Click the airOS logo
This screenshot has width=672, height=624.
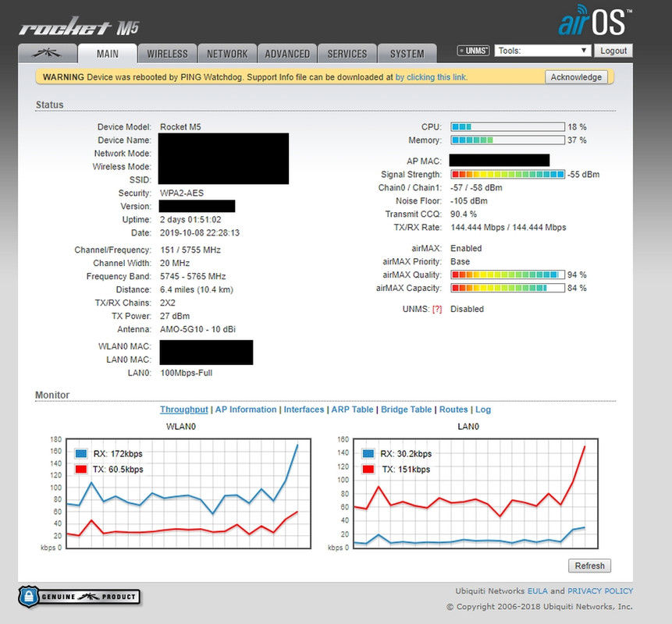pyautogui.click(x=595, y=20)
